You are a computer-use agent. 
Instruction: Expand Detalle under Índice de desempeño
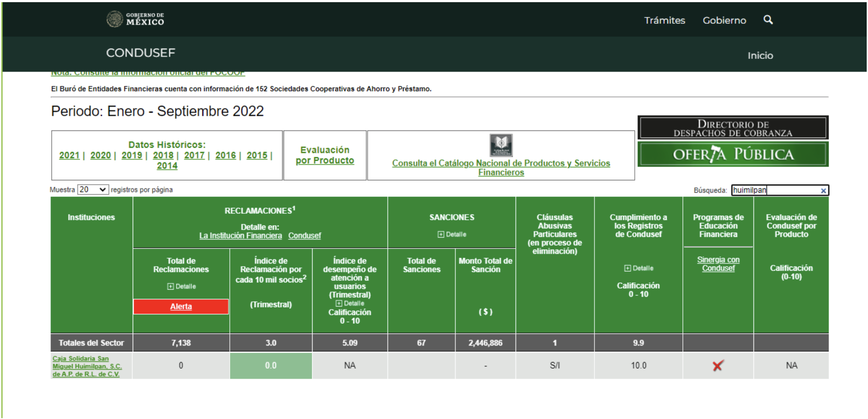tap(349, 303)
